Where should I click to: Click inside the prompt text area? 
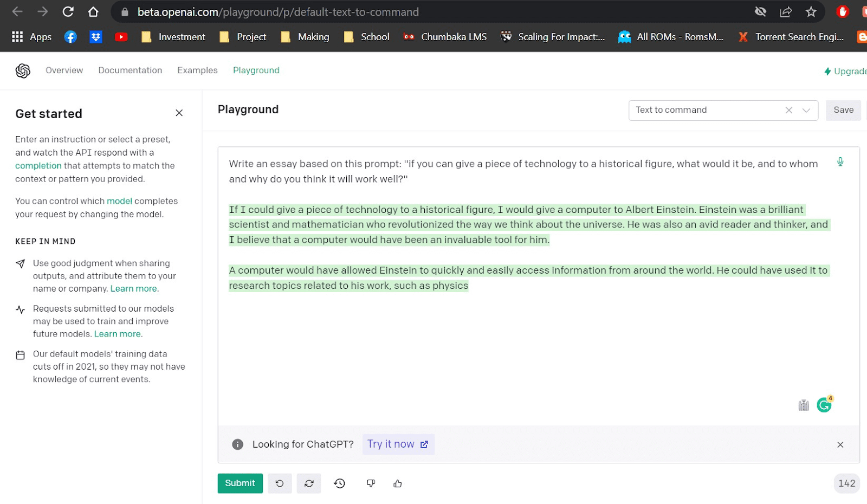pyautogui.click(x=536, y=347)
